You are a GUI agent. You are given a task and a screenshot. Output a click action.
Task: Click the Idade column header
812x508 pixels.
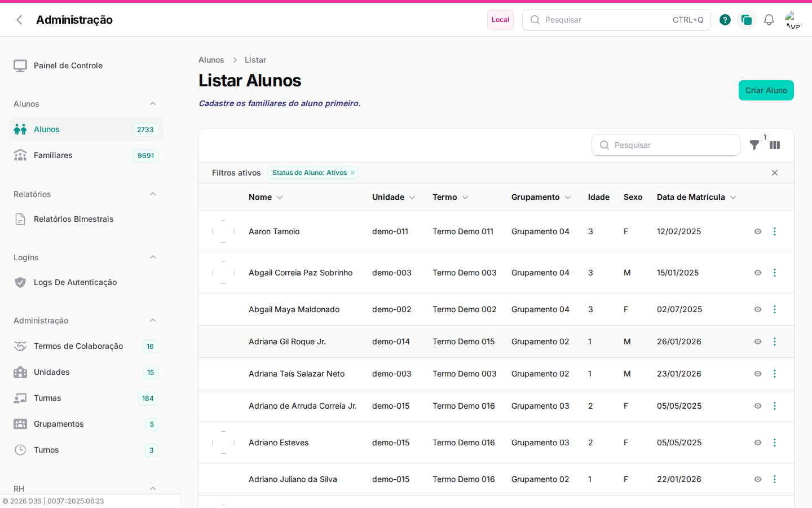click(x=599, y=197)
